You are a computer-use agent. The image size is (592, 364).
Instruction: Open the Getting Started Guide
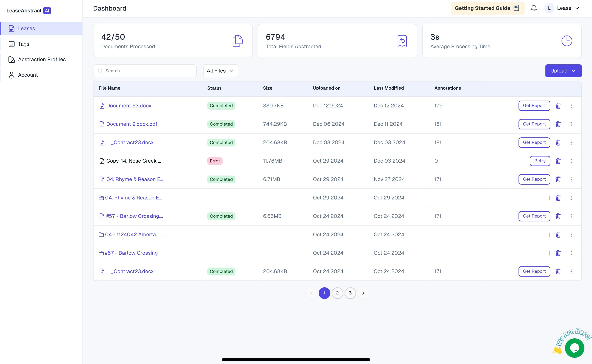[x=487, y=8]
